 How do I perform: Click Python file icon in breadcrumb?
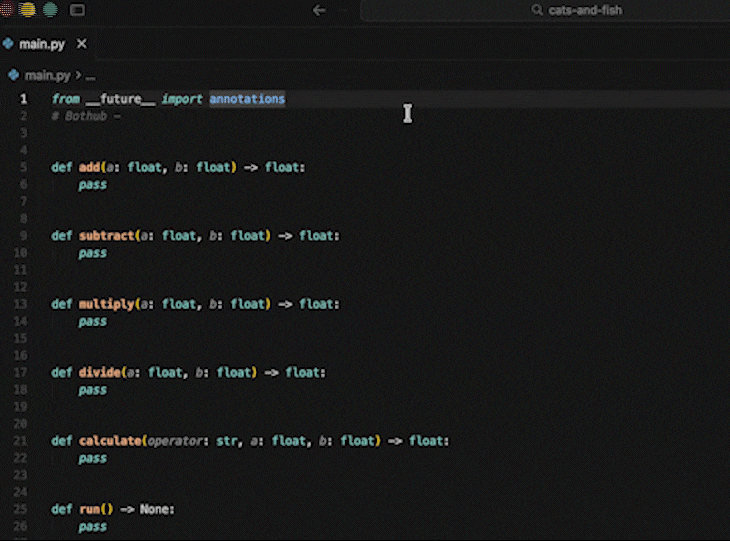14,75
